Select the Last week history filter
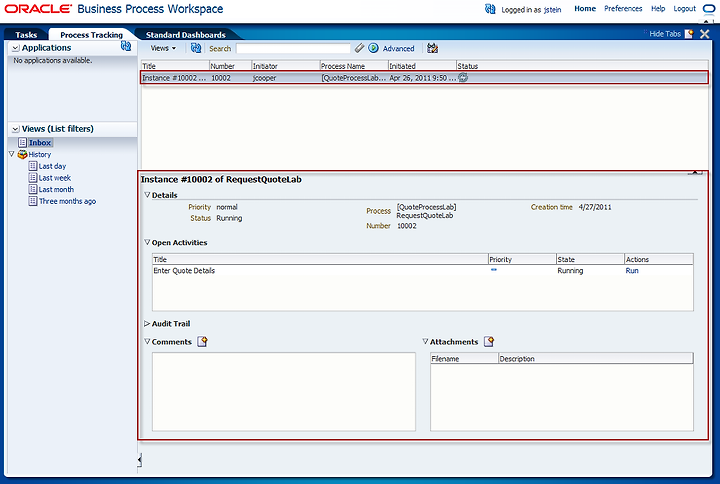The height and width of the screenshot is (484, 720). [55, 177]
